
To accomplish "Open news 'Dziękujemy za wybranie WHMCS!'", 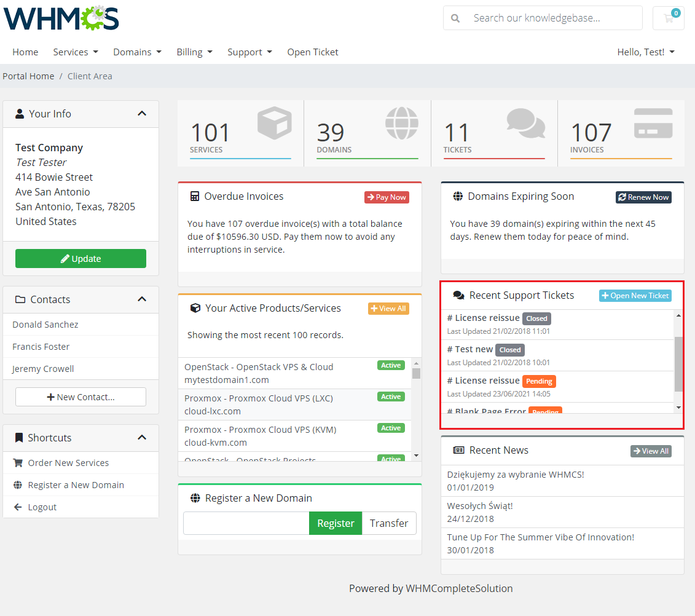I will point(562,481).
